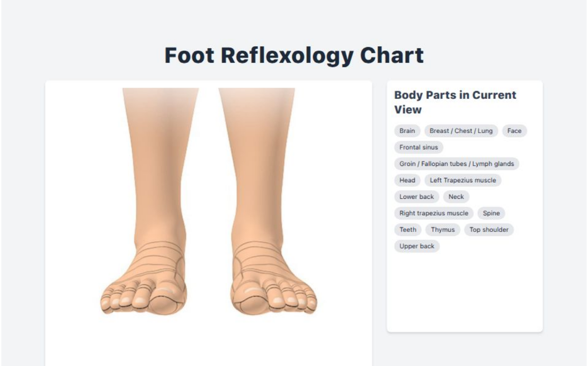Select the Left Trapezius muscle tag
The width and height of the screenshot is (588, 366).
463,180
